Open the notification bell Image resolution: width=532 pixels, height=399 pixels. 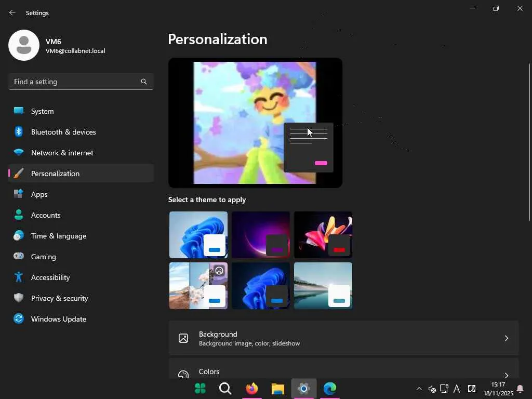520,389
